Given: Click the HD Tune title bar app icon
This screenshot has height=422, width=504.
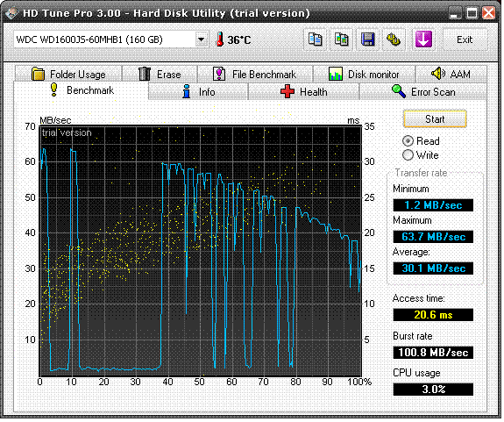Looking at the screenshot, I should (12, 13).
